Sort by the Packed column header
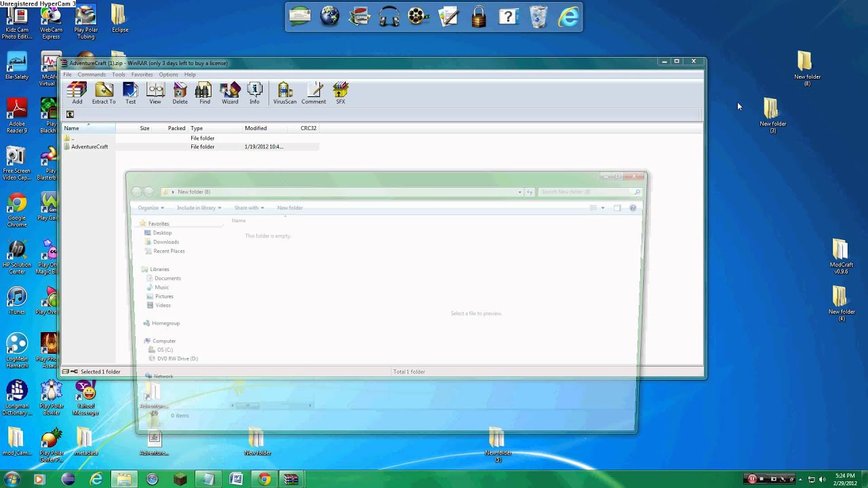Viewport: 868px width, 488px height. pos(170,128)
